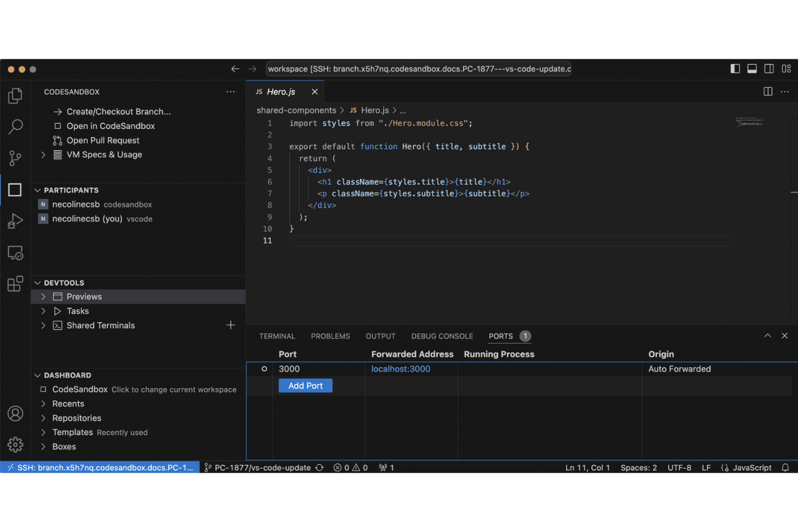798x532 pixels.
Task: Select Open Pull Request action
Action: (x=103, y=140)
